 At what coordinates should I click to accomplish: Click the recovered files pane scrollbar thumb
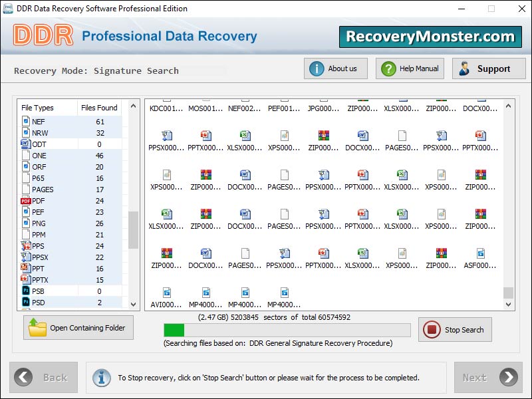point(508,293)
